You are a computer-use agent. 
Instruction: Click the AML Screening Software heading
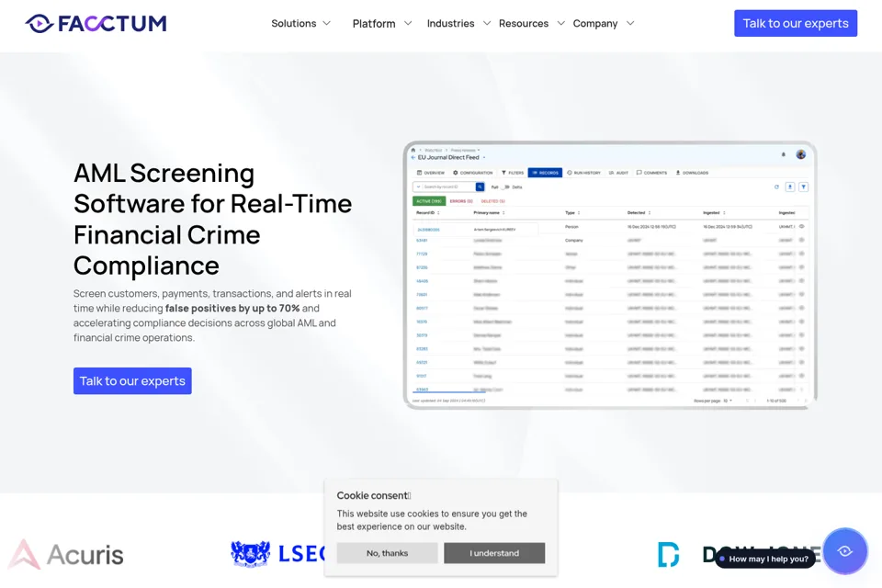[x=212, y=219]
